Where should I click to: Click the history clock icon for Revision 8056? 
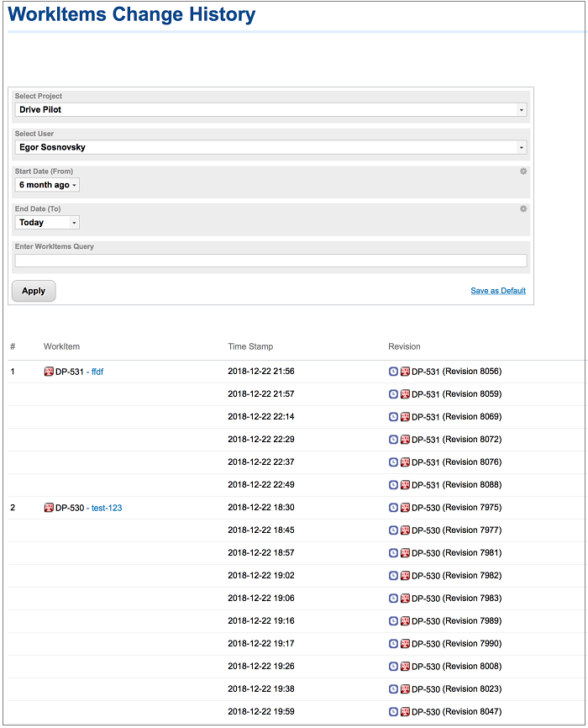[x=393, y=372]
